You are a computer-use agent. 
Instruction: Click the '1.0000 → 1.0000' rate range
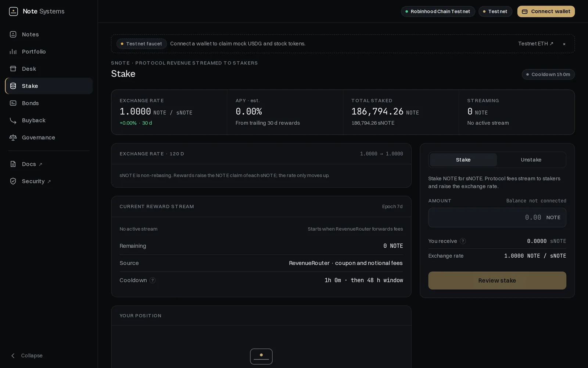[381, 154]
